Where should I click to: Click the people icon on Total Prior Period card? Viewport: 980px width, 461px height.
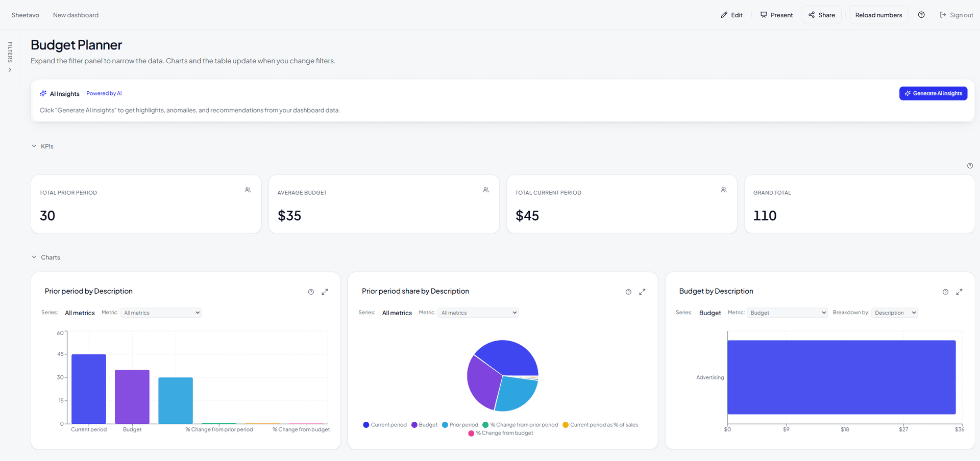tap(248, 190)
